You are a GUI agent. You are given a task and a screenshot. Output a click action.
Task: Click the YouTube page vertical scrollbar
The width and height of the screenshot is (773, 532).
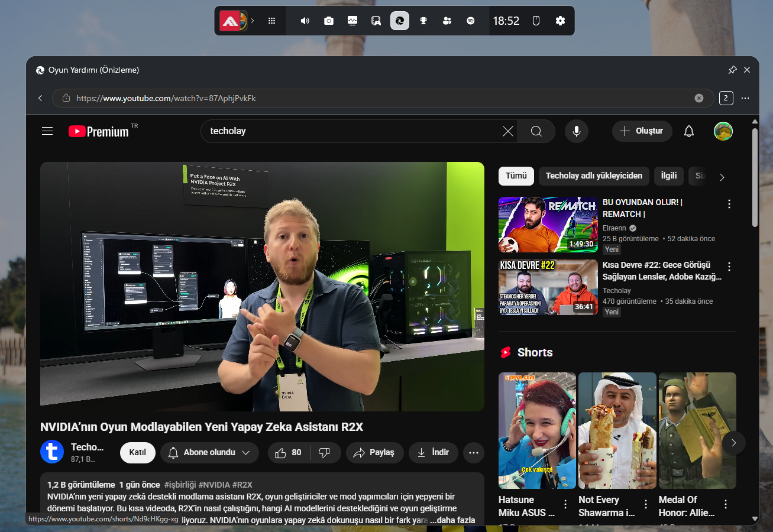pos(755,177)
